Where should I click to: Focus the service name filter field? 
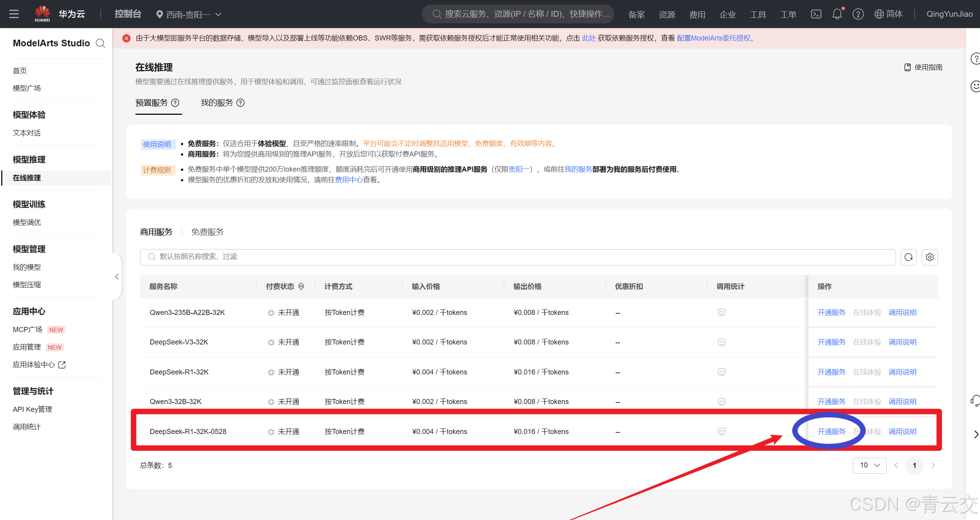click(518, 257)
